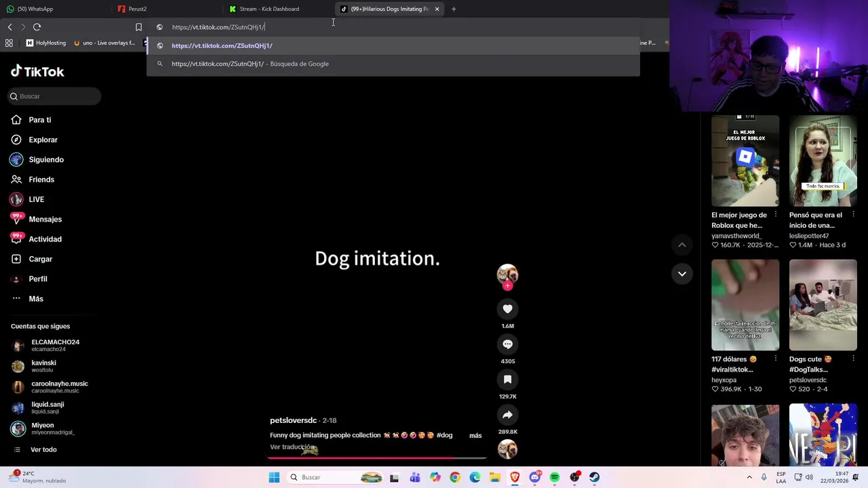Open the LIVE section
The image size is (868, 488).
click(28, 199)
